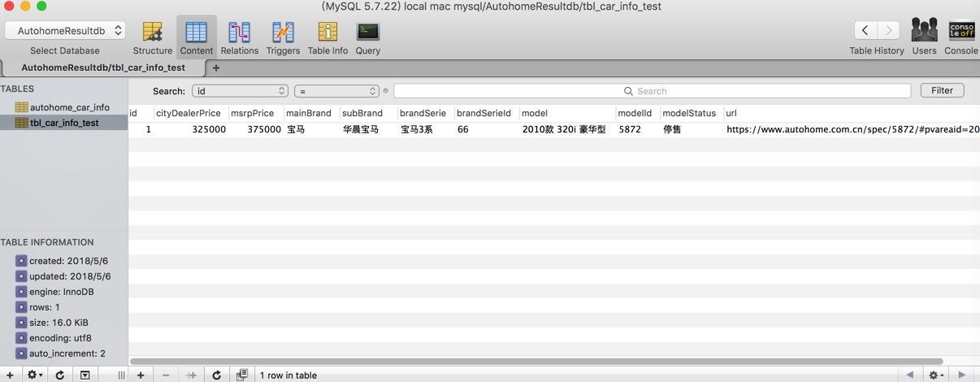Select the cell with value 375000
980x382 pixels.
[255, 129]
